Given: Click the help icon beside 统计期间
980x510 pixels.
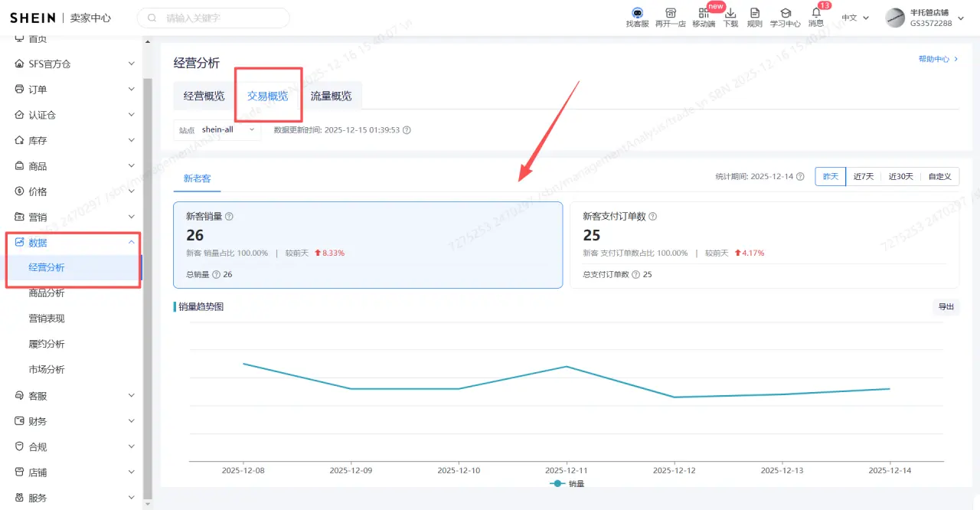Looking at the screenshot, I should click(x=800, y=176).
